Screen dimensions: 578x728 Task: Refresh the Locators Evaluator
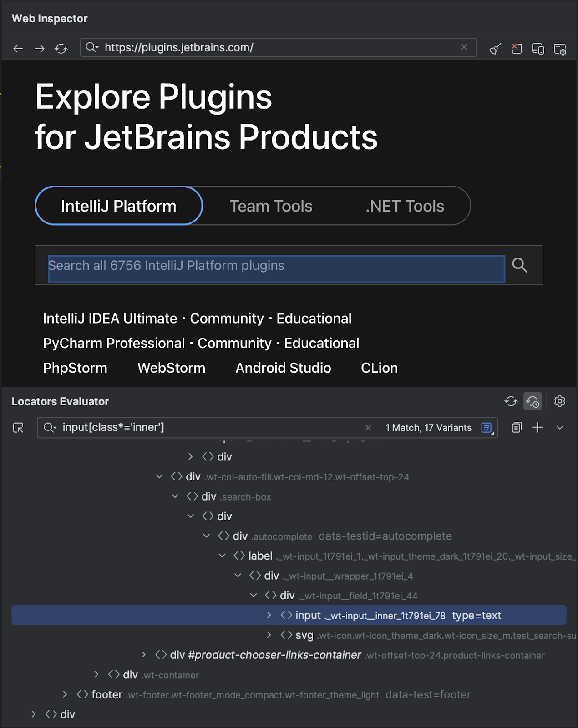(511, 401)
